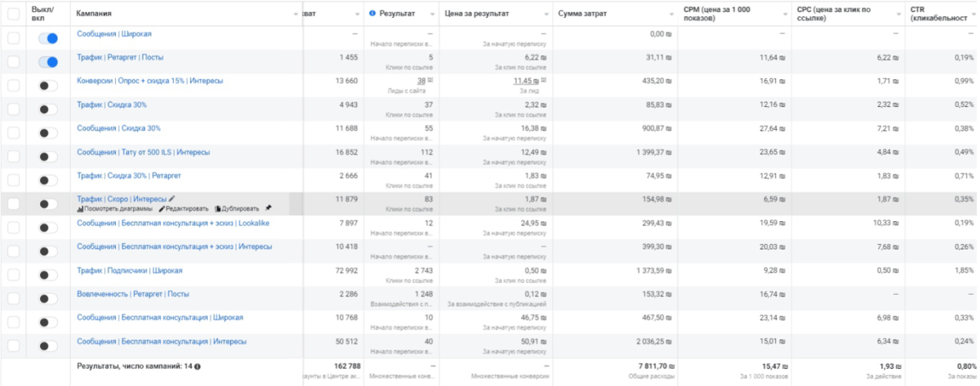Image resolution: width=980 pixels, height=386 pixels.
Task: Open Посмотреть диаграммы chart option
Action: point(114,208)
